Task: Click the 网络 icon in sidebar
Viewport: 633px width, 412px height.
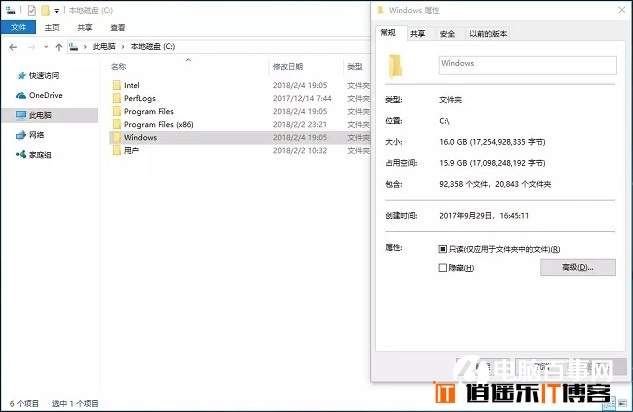Action: [21, 135]
